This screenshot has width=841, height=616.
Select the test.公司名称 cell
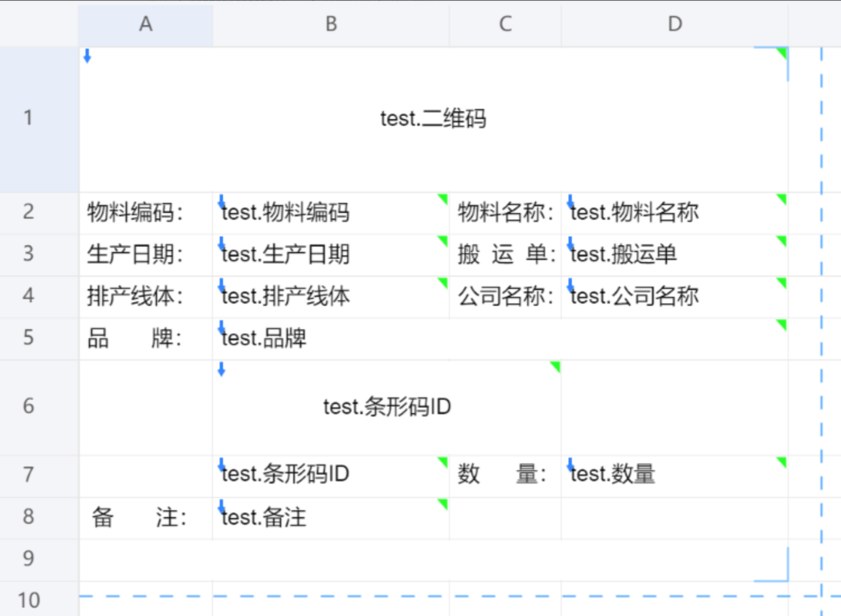[674, 297]
